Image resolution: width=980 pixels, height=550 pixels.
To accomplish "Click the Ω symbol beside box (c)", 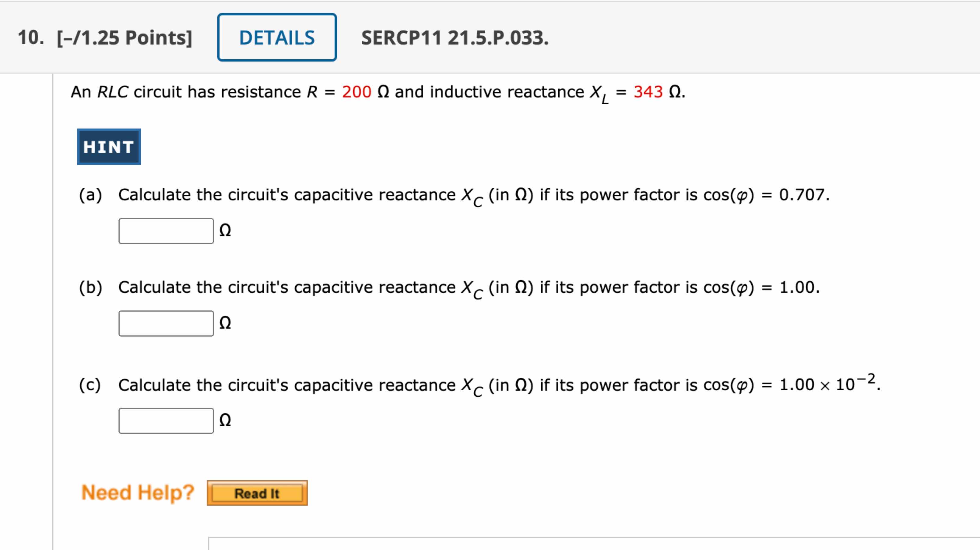I will pyautogui.click(x=226, y=420).
